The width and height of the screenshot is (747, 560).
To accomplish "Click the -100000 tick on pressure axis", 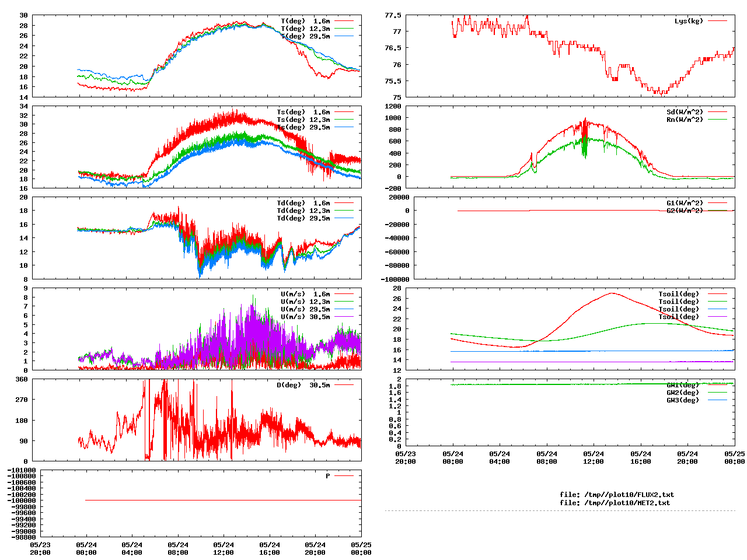I will [21, 501].
